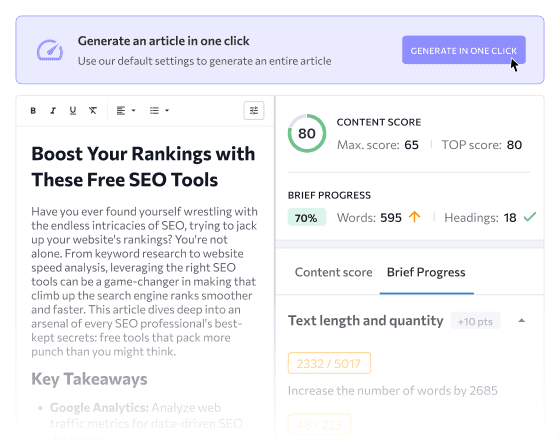This screenshot has height=444, width=560.
Task: Click the orange arrow beside Words 595
Action: [415, 217]
